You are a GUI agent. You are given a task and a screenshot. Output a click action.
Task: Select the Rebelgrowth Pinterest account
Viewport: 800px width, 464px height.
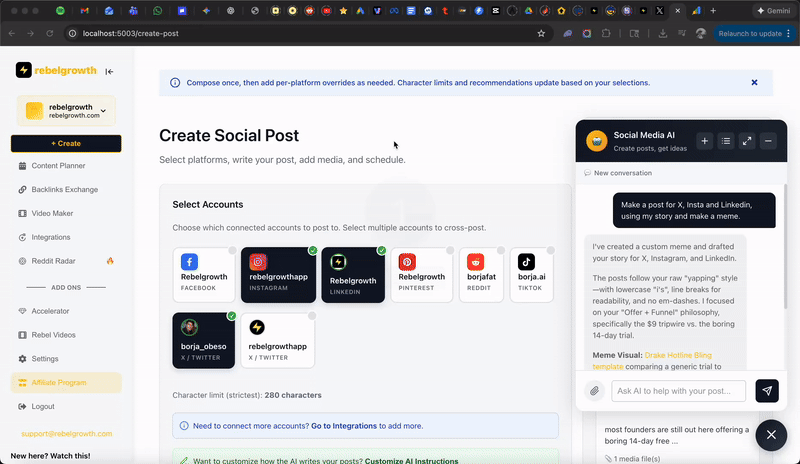[x=421, y=275]
